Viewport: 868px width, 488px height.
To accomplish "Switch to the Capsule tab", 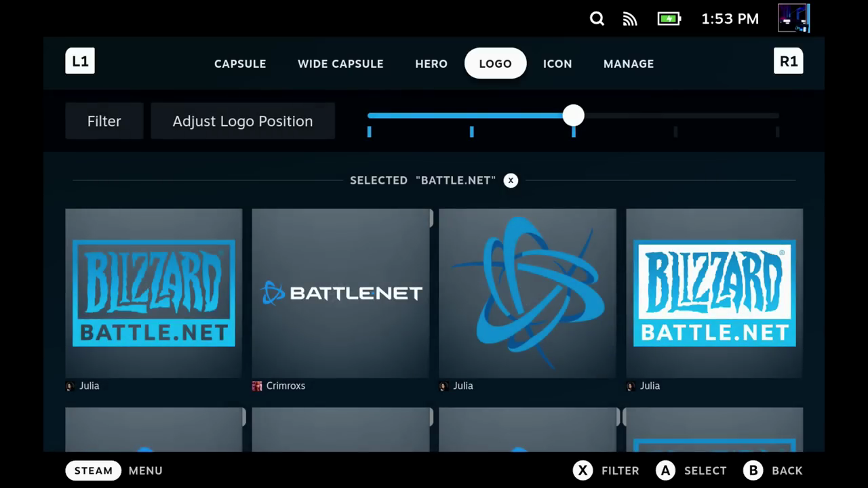I will [x=240, y=64].
